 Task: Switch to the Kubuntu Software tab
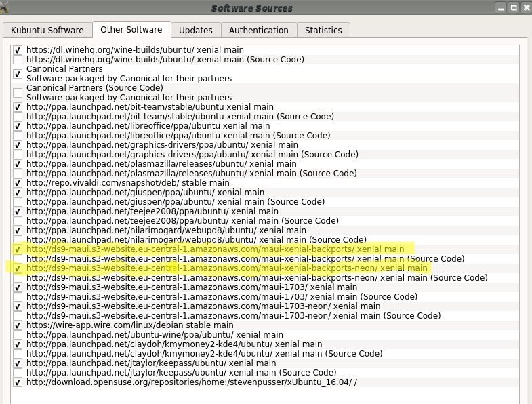coord(47,31)
